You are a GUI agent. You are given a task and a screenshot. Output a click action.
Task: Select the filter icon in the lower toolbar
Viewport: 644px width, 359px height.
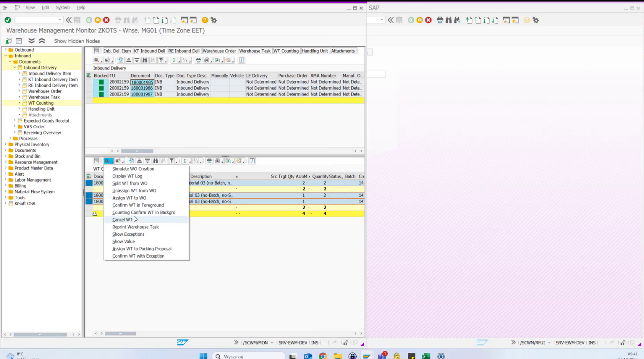pyautogui.click(x=172, y=161)
